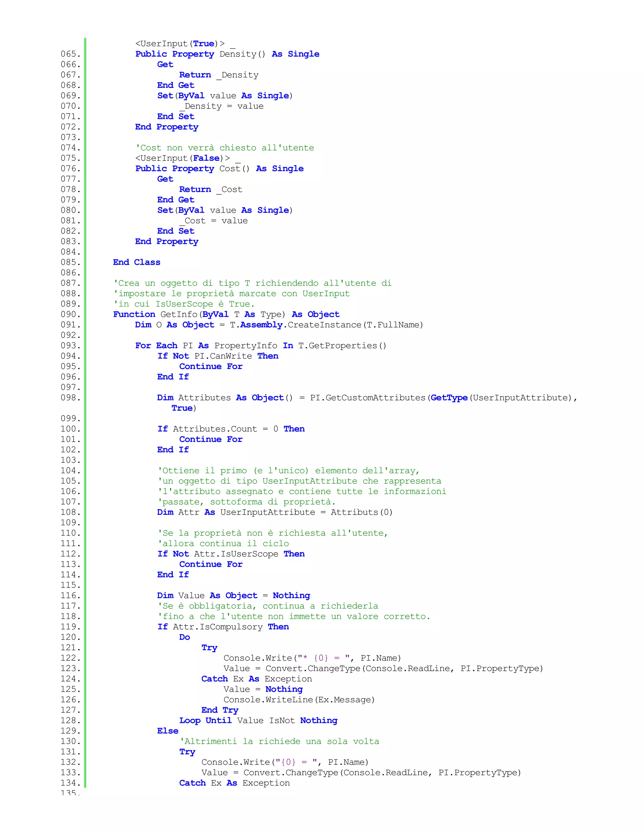Click the 'Return _Density' statement

click(x=219, y=75)
